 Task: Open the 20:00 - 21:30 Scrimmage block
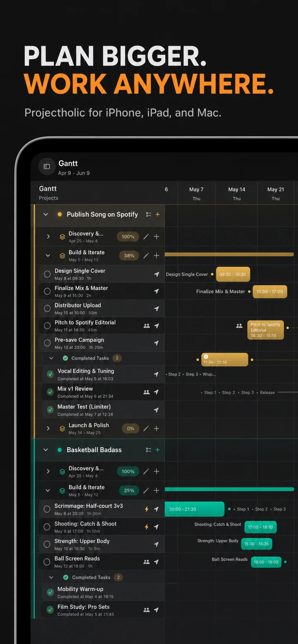click(195, 509)
